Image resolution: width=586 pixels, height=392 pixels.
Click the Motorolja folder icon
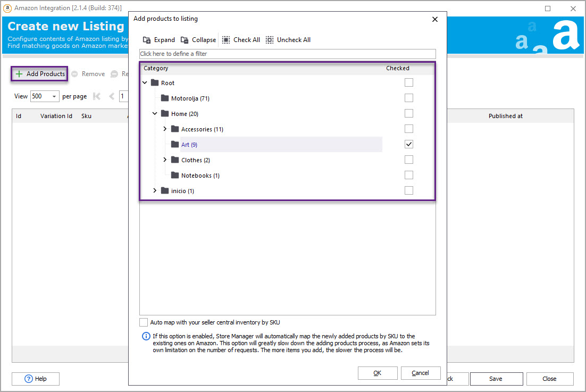click(165, 98)
